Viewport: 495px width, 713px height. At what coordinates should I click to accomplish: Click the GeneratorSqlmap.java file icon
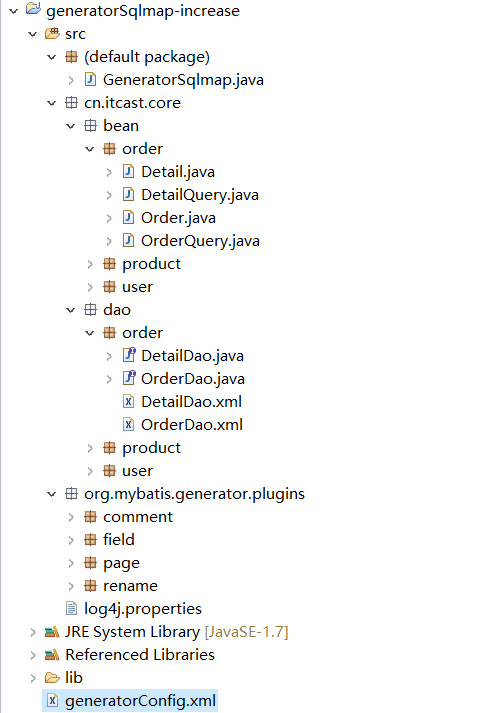point(90,80)
